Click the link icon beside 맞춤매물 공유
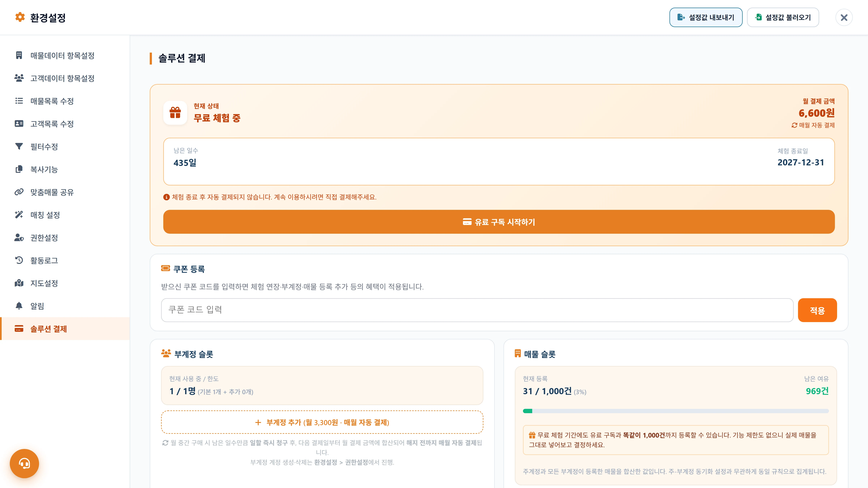868x488 pixels. coord(19,192)
